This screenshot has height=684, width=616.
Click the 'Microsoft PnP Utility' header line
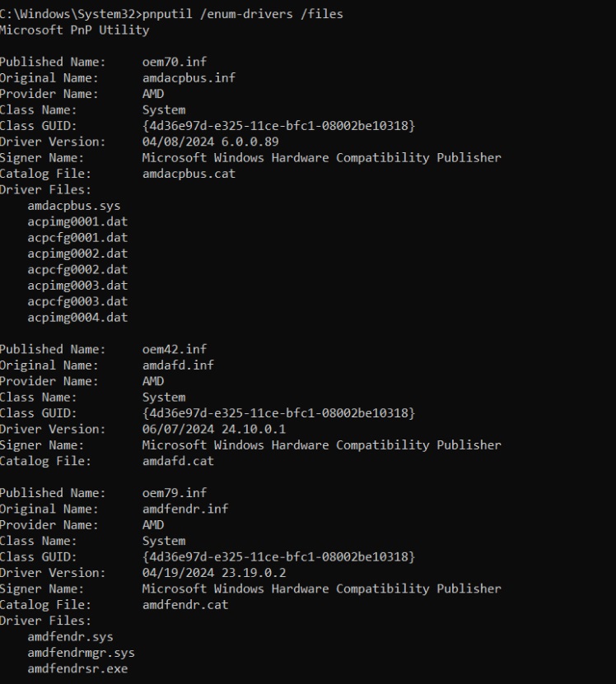coord(75,30)
